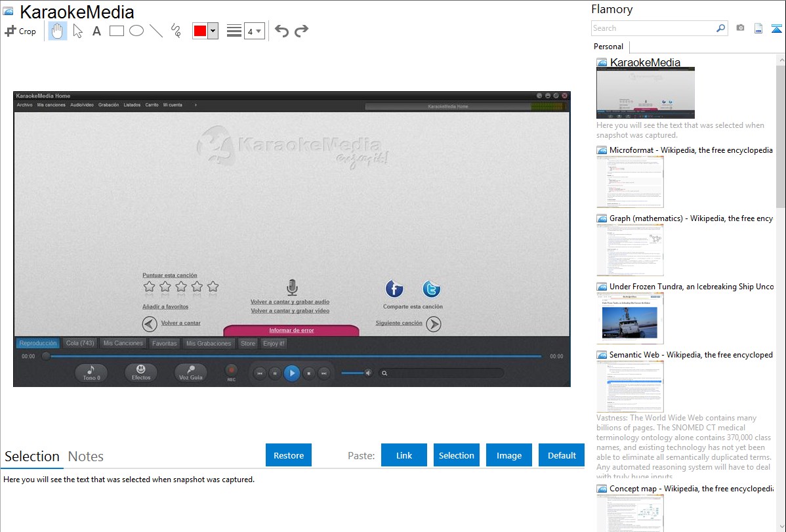Share on Twitter icon
The width and height of the screenshot is (786, 532).
click(x=431, y=289)
